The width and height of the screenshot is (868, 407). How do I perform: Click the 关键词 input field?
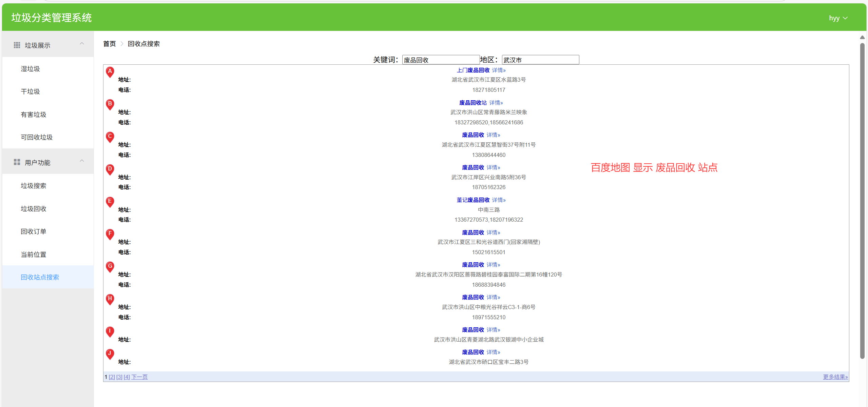(440, 60)
